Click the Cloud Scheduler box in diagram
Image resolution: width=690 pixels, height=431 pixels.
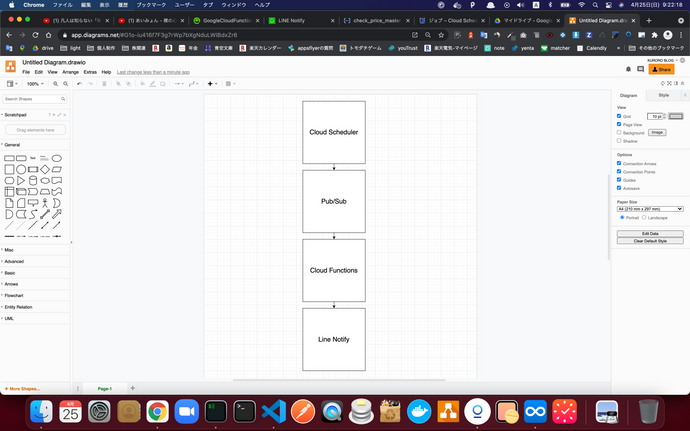click(334, 132)
